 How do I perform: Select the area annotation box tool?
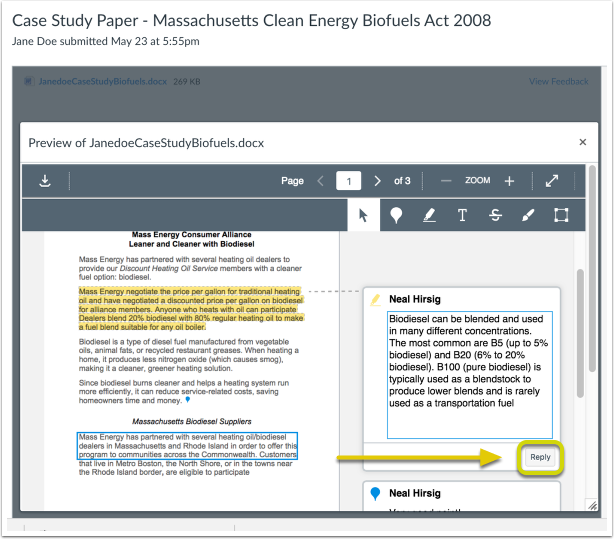coord(561,215)
